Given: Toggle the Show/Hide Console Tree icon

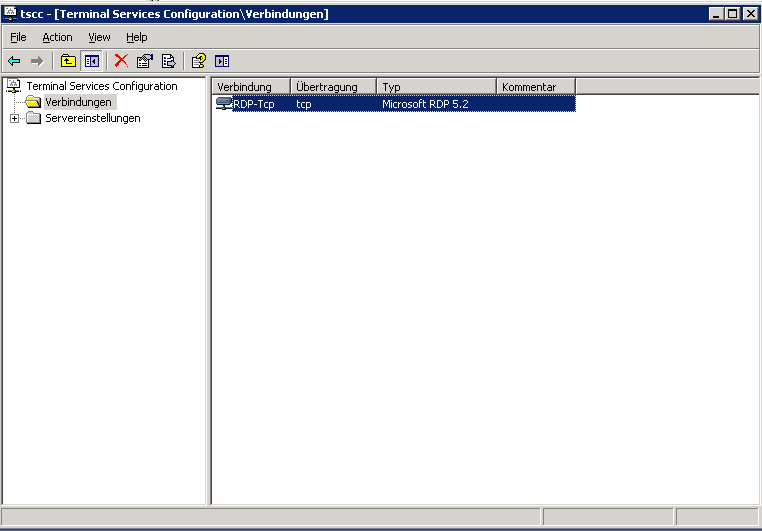Looking at the screenshot, I should coord(92,61).
